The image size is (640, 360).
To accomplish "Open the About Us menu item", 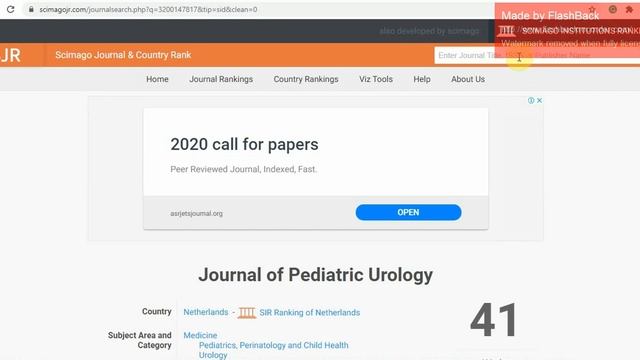I will [x=468, y=79].
